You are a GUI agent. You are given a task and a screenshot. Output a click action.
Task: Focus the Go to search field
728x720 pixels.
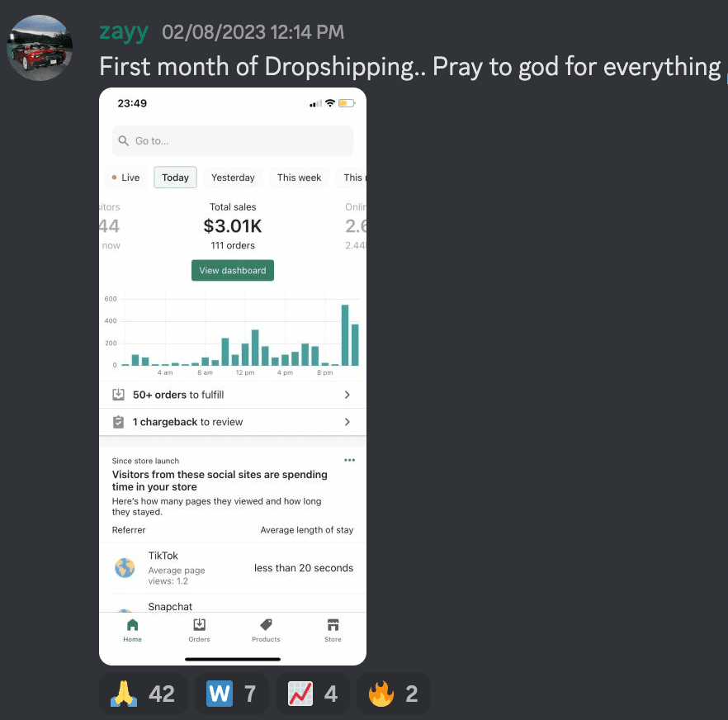(x=233, y=140)
